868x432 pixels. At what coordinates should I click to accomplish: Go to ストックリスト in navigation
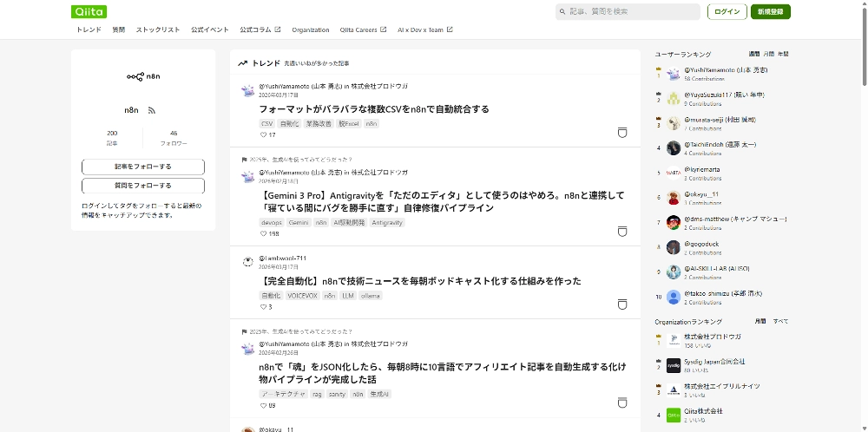click(158, 29)
